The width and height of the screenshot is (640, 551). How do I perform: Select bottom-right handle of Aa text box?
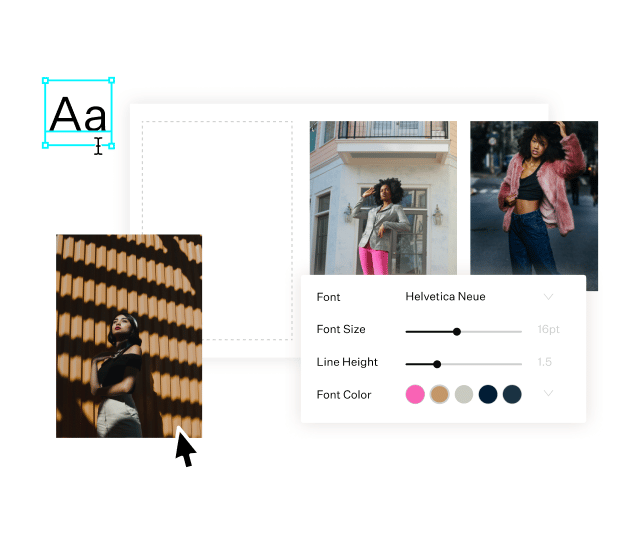(x=111, y=145)
